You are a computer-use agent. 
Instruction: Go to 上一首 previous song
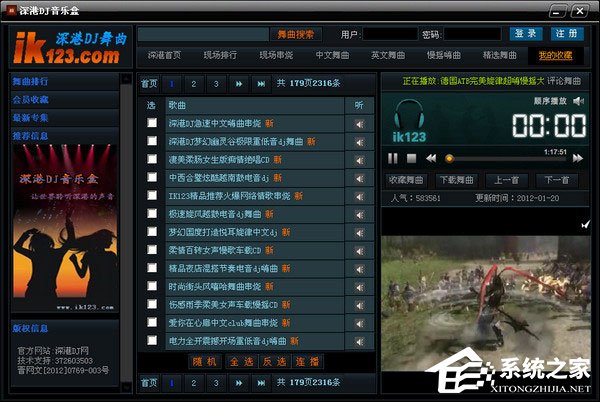pyautogui.click(x=507, y=180)
